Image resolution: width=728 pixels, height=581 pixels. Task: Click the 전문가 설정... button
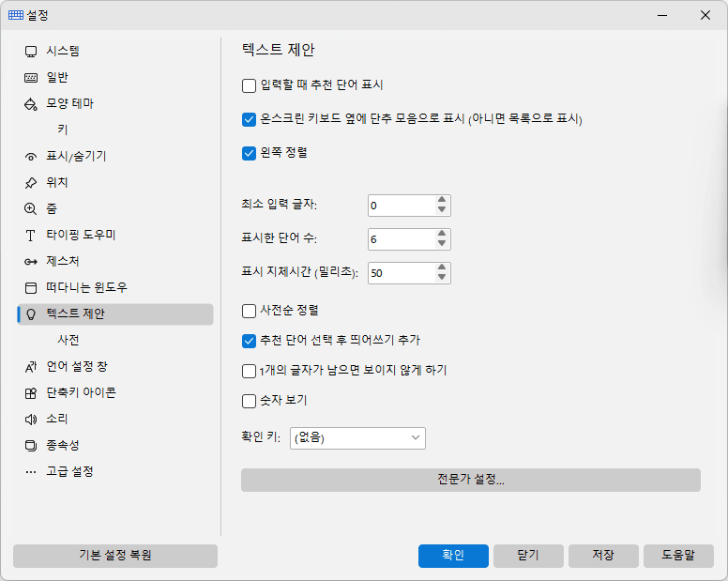click(x=470, y=480)
